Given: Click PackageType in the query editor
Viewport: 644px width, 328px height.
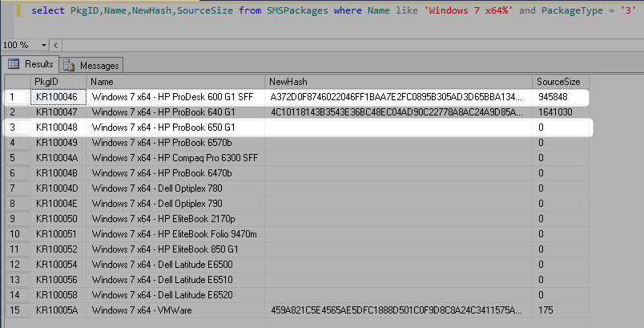Looking at the screenshot, I should click(572, 10).
